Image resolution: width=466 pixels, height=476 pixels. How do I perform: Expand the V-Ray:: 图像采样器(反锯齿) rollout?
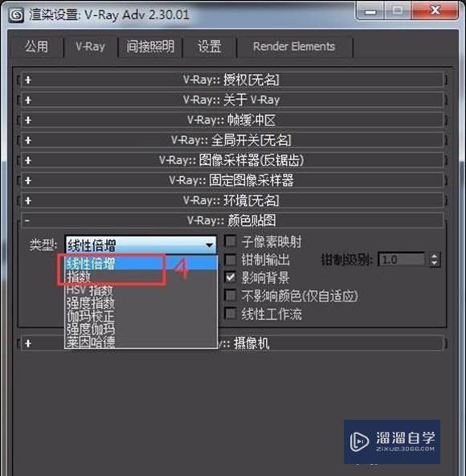coord(232,160)
